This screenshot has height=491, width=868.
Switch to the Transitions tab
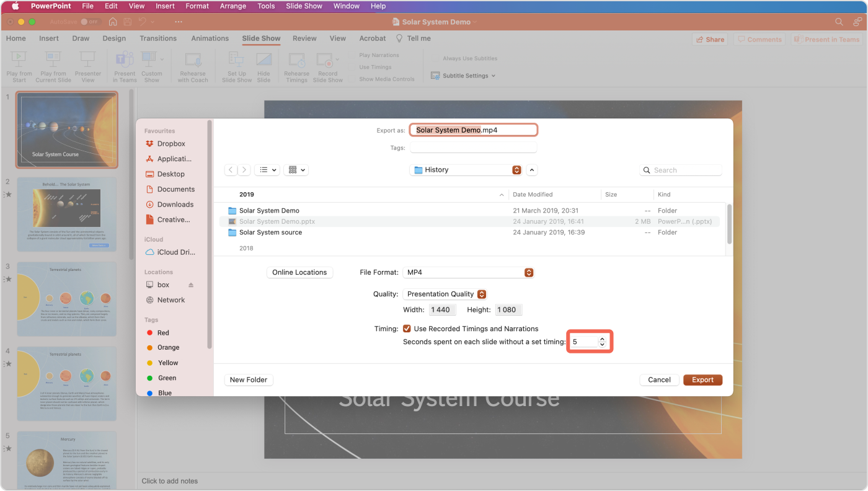158,38
